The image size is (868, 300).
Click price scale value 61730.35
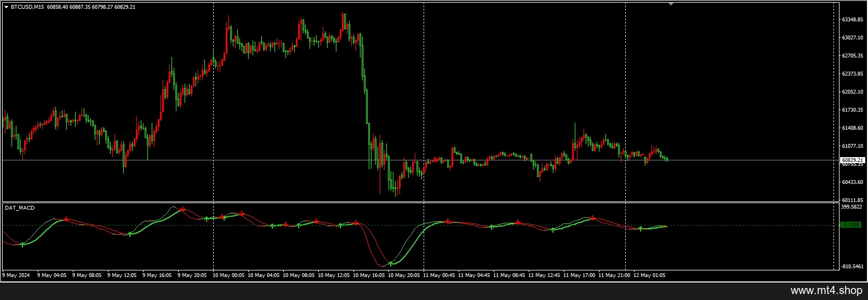click(852, 110)
